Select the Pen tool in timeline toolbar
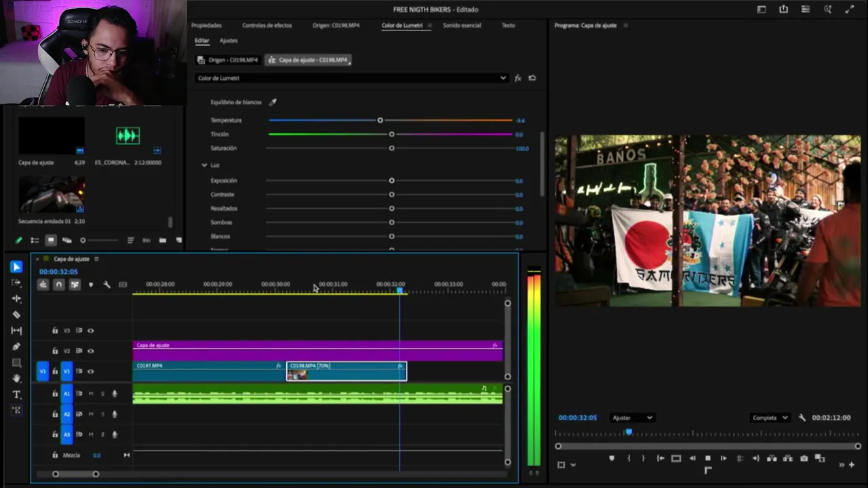This screenshot has width=868, height=488. point(16,346)
